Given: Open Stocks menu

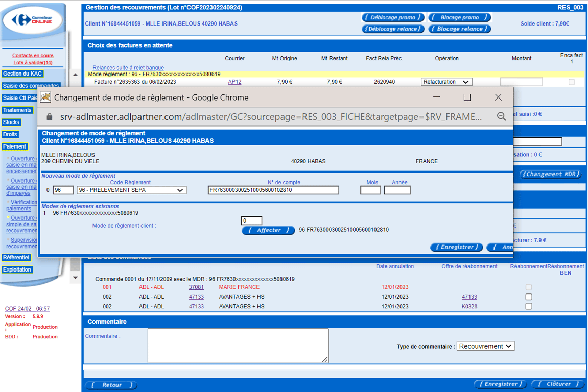Looking at the screenshot, I should [11, 122].
